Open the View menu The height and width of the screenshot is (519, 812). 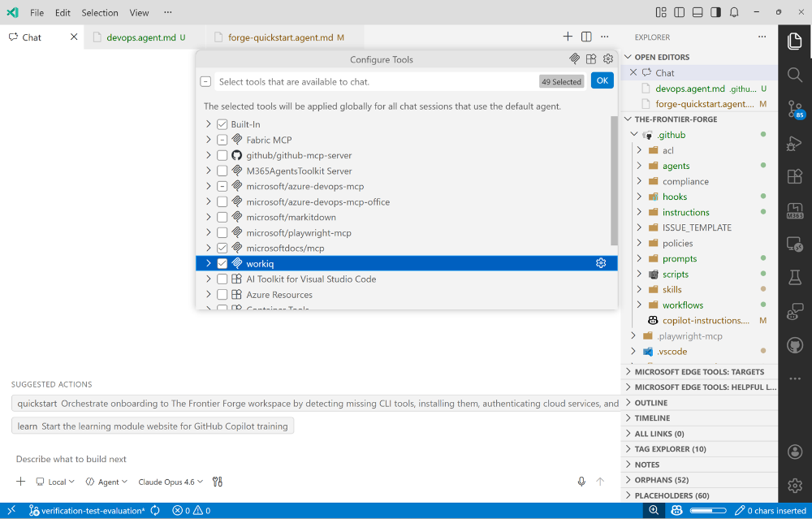pyautogui.click(x=138, y=12)
